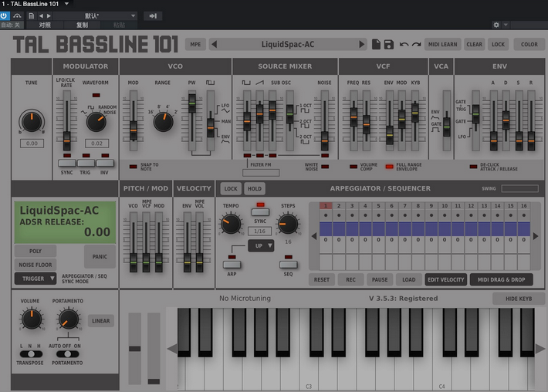The image size is (548, 392).
Task: Click the HOLD button in arpeggiator
Action: [x=255, y=188]
